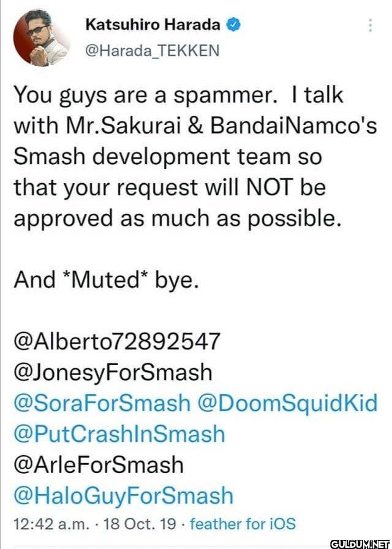This screenshot has height=549, width=392.
Task: Click the word NOT in the tweet
Action: coord(269,187)
